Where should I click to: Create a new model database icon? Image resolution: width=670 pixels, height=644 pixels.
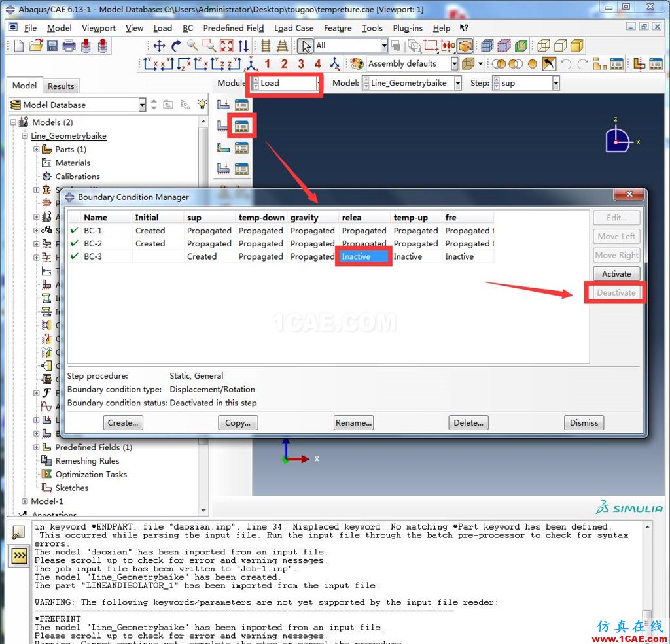coord(19,46)
